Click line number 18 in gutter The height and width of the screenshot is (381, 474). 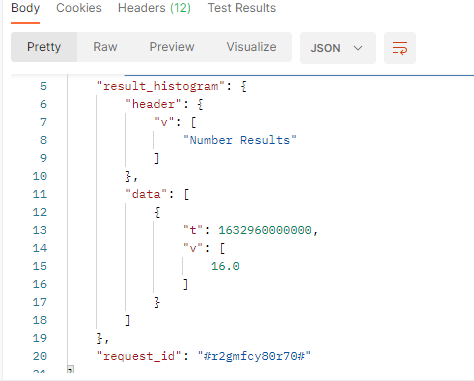pyautogui.click(x=40, y=320)
